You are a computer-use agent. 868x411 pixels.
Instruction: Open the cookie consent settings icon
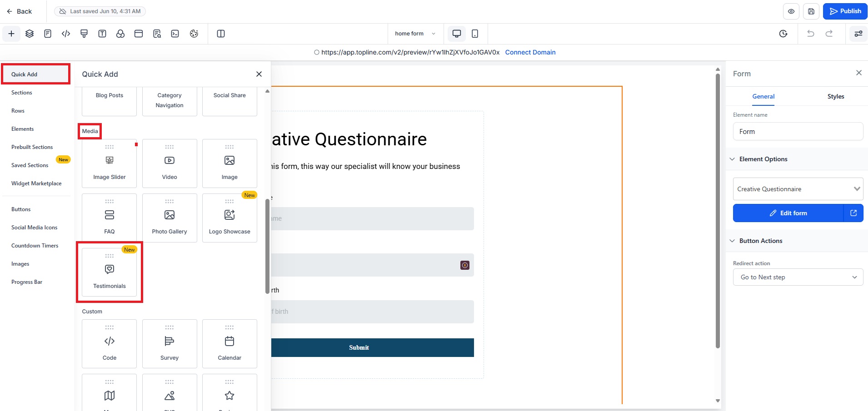pyautogui.click(x=194, y=34)
